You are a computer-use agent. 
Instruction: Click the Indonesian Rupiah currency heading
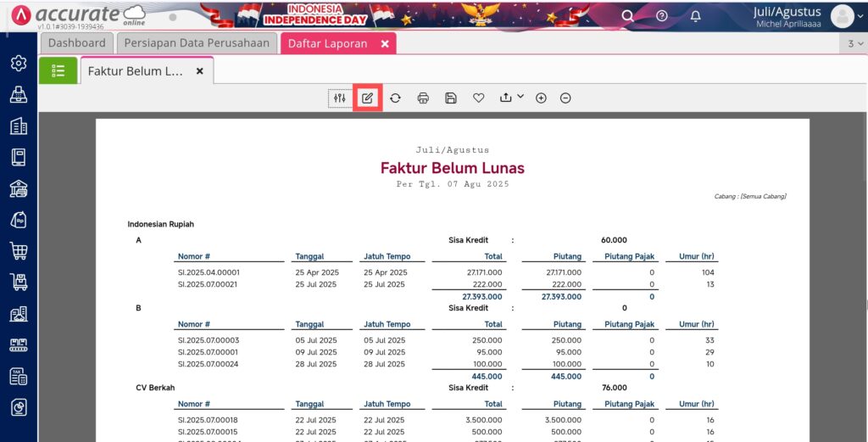160,224
